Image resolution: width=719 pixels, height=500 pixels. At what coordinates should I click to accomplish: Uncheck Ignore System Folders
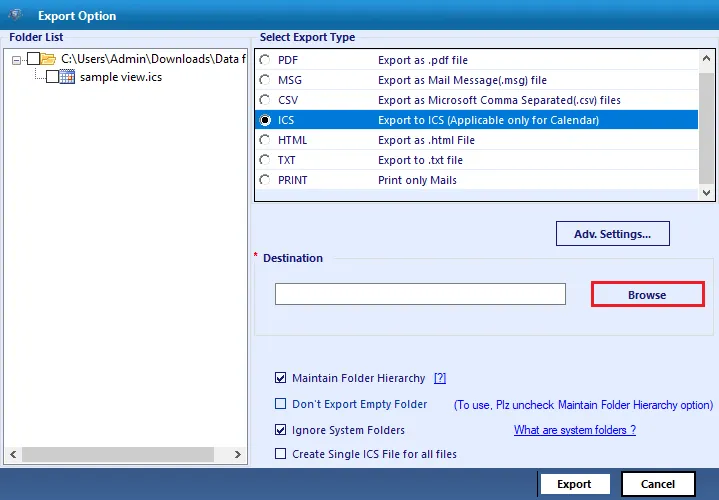click(280, 430)
